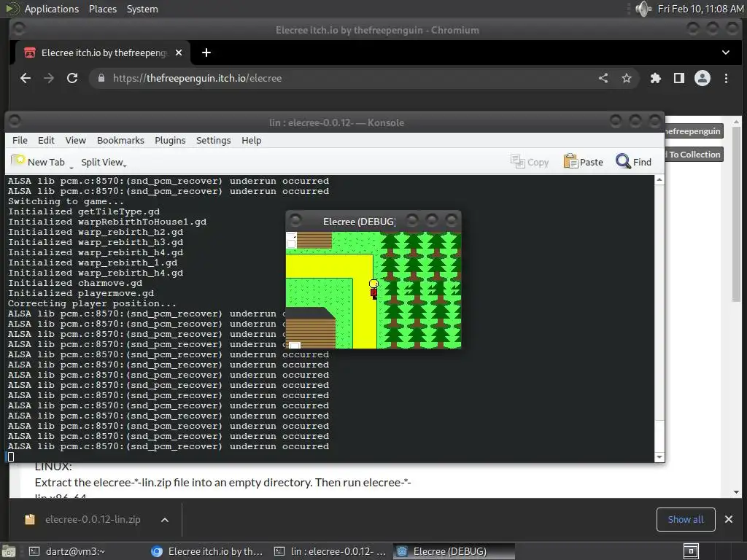Expand download options chevron for elecree zip
This screenshot has height=560, width=747.
[165, 520]
